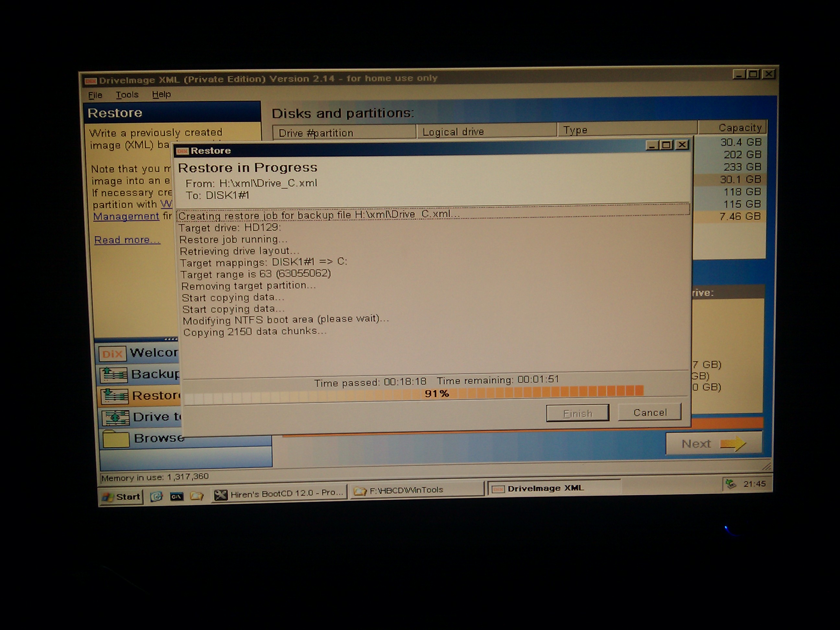Open the Management link in Restore panel
The height and width of the screenshot is (630, 840).
coord(126,216)
